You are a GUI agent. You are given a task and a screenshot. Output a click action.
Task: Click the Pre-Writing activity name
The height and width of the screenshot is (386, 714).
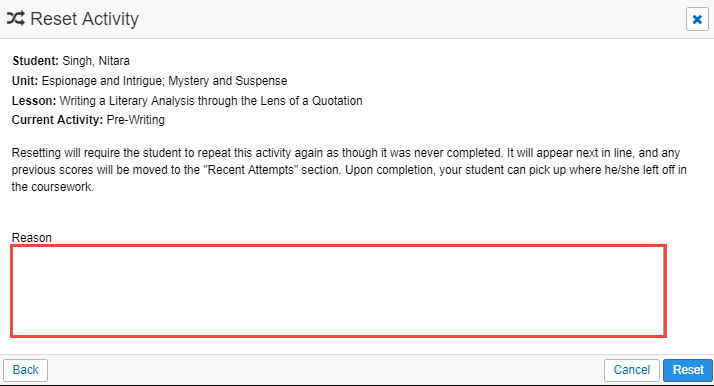(x=136, y=120)
